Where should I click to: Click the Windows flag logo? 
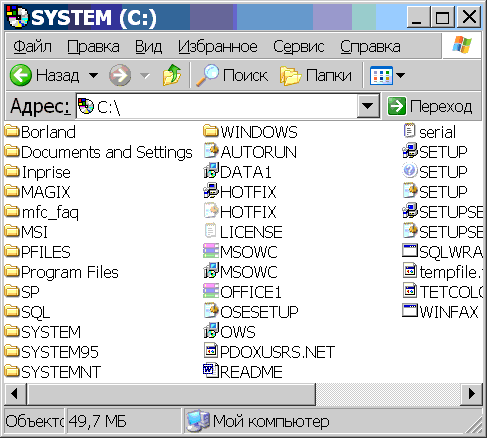(462, 45)
